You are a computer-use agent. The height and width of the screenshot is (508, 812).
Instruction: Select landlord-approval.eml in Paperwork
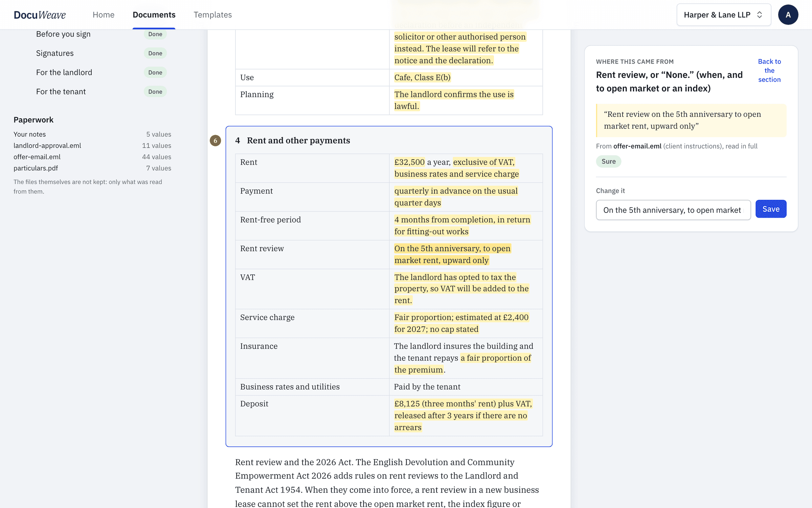pos(92,146)
